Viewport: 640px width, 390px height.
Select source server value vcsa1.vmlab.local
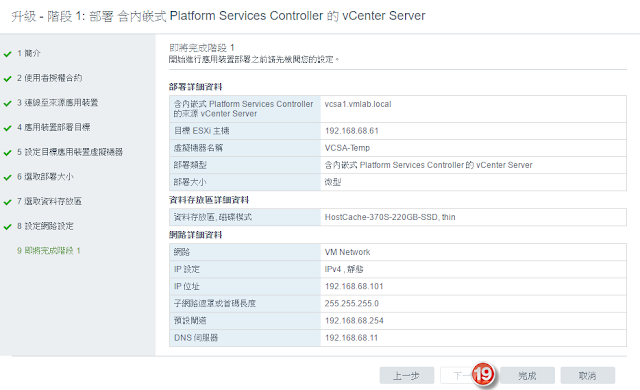(x=358, y=104)
